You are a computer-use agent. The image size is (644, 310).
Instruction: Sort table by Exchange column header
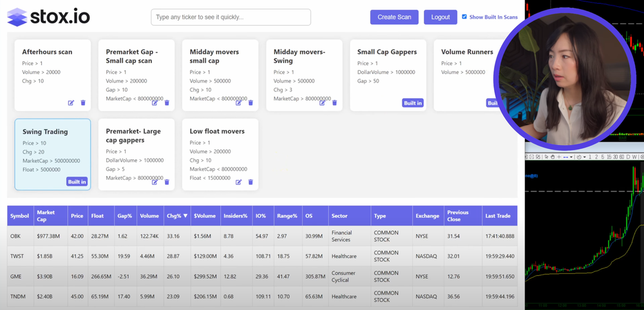click(428, 216)
